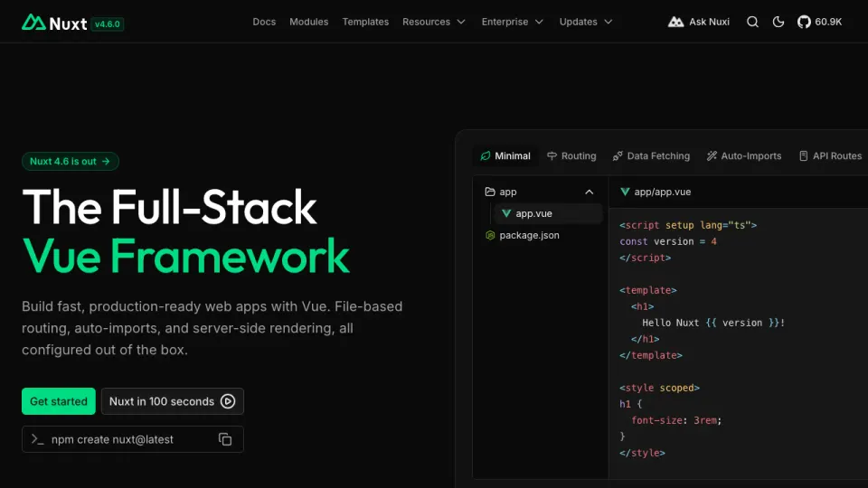Switch to the Auto-Imports tab

click(744, 156)
